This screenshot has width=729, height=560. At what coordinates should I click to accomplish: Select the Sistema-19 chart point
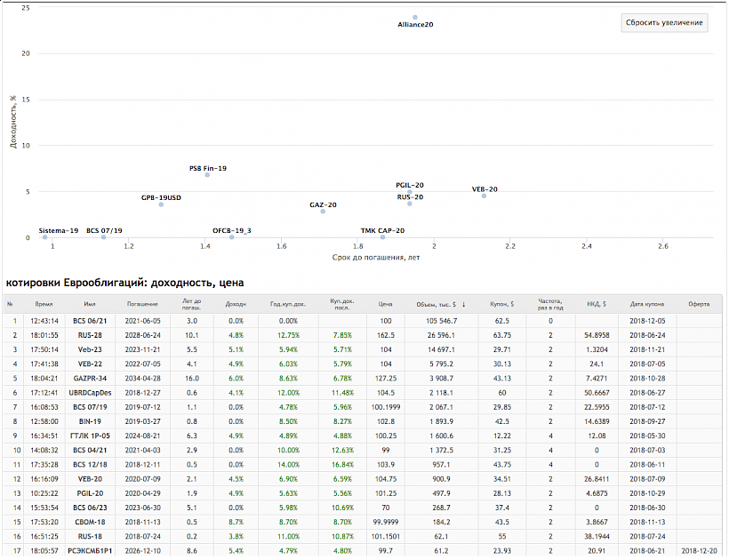pos(44,237)
